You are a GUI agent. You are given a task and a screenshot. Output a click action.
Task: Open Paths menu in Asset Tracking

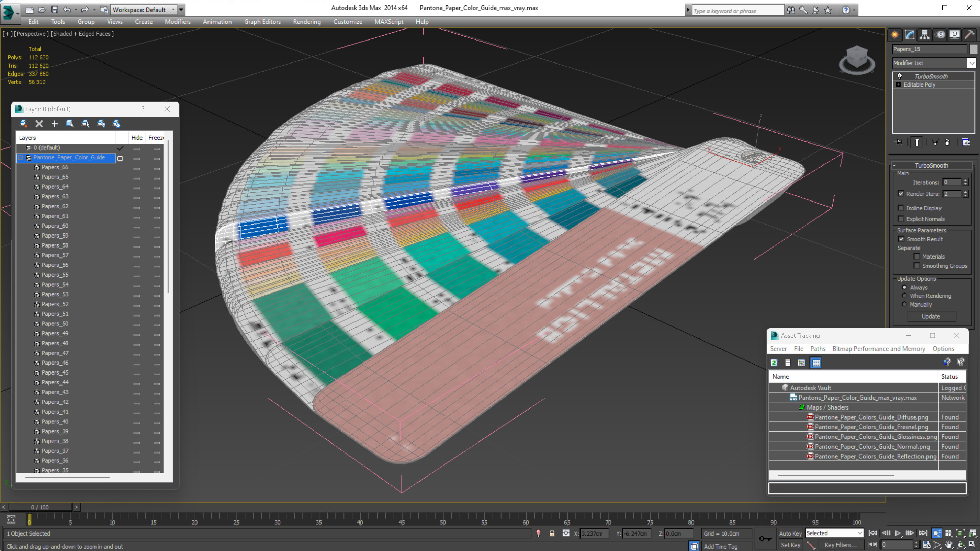(x=817, y=349)
